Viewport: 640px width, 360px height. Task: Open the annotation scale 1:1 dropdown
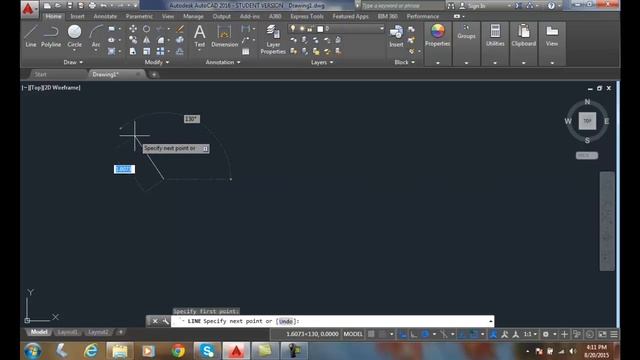[530, 334]
